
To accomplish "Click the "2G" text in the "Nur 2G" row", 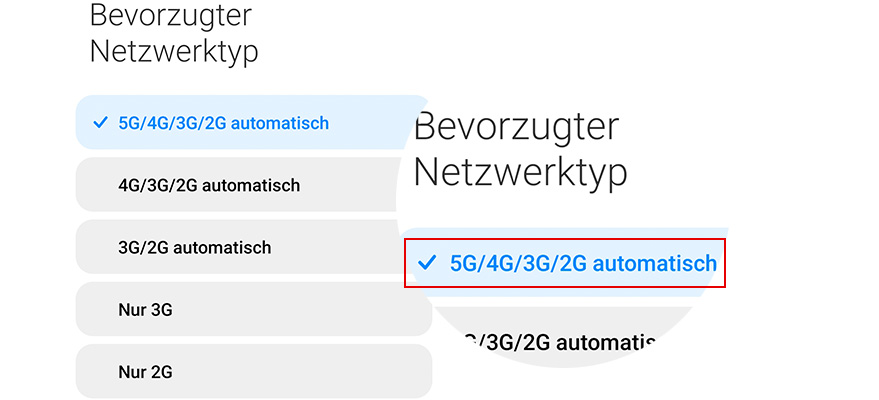I will pyautogui.click(x=160, y=372).
